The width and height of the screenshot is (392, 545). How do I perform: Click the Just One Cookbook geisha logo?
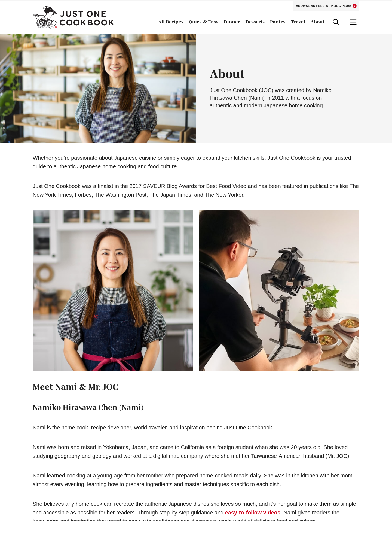click(45, 17)
